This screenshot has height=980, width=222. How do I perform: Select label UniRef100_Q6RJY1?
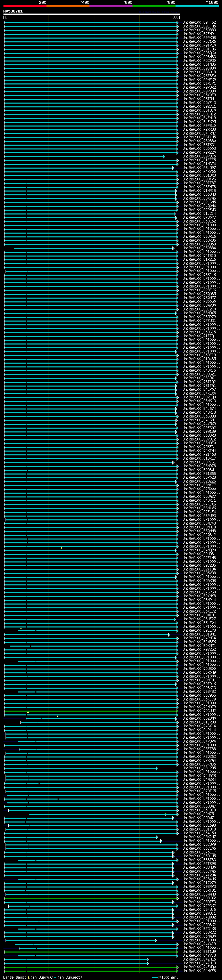[x=199, y=84]
